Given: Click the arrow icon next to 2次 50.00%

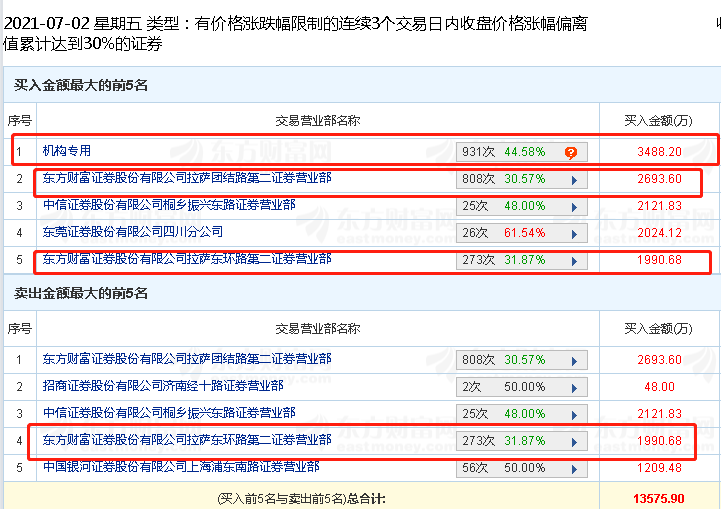Looking at the screenshot, I should (x=574, y=386).
